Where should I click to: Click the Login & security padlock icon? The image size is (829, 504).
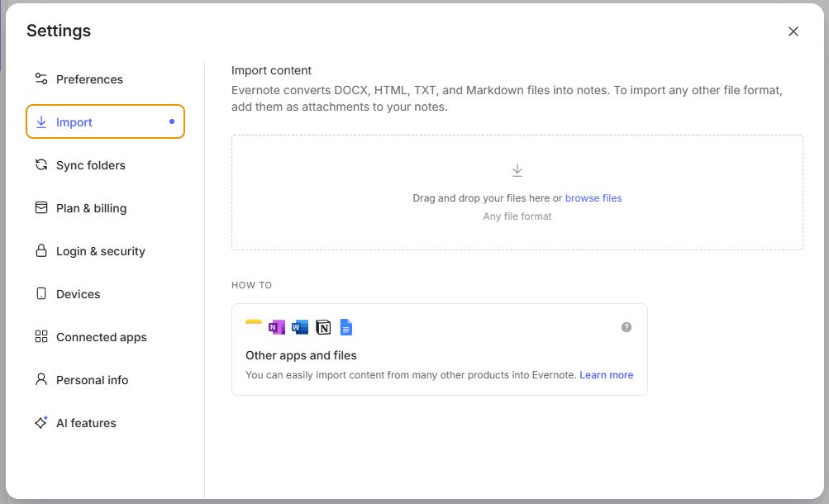click(41, 250)
